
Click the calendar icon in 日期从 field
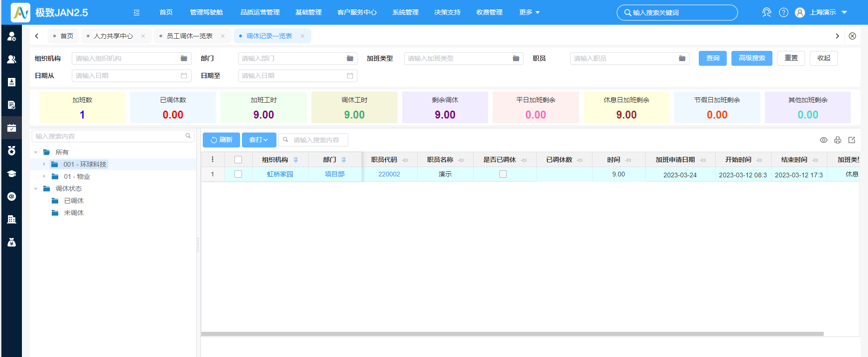(184, 76)
